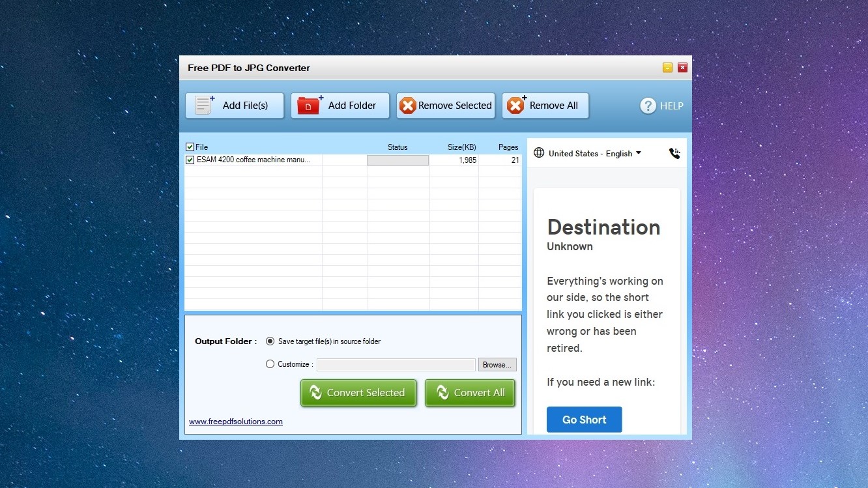Click the Add File(s) button

click(x=235, y=106)
